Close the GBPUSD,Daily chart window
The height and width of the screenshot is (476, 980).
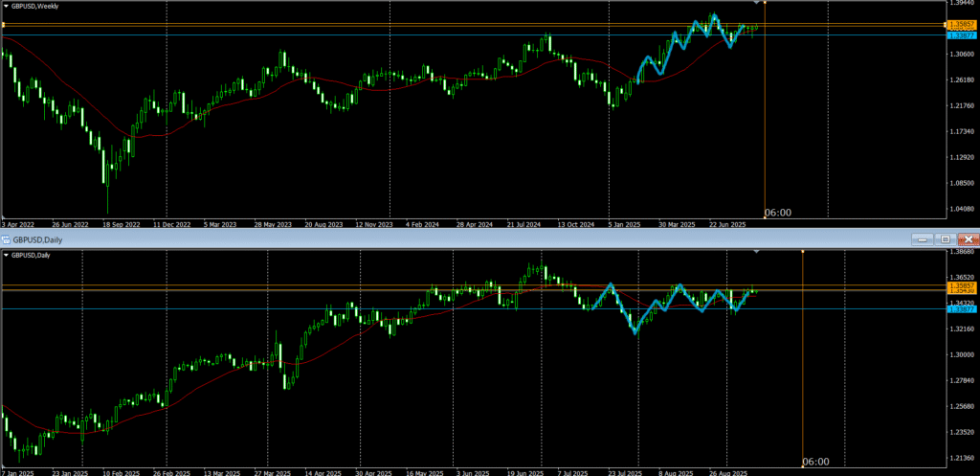[969, 239]
